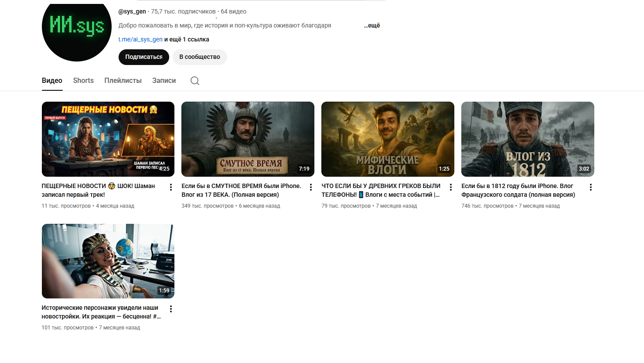Screen dimensions: 644x363
Task: Go to the Записи tab
Action: click(x=164, y=81)
